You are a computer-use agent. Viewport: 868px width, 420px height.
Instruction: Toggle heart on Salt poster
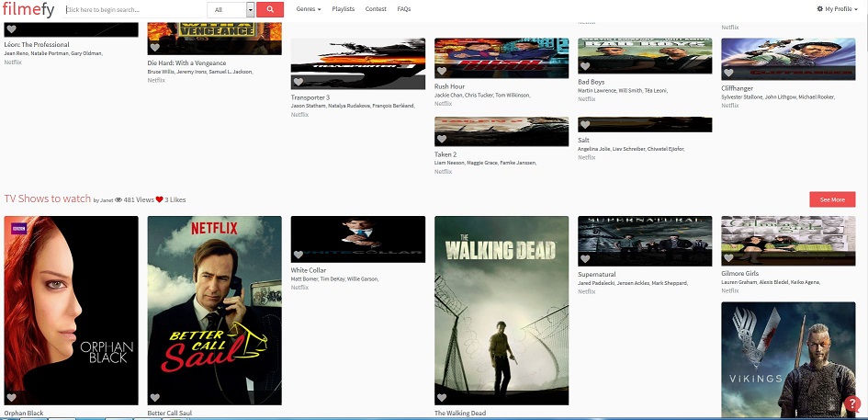[x=585, y=125]
